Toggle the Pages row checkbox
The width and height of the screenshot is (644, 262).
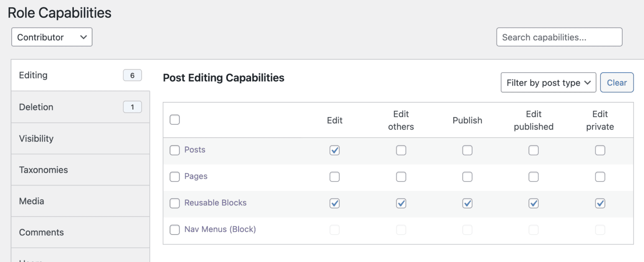pyautogui.click(x=175, y=177)
